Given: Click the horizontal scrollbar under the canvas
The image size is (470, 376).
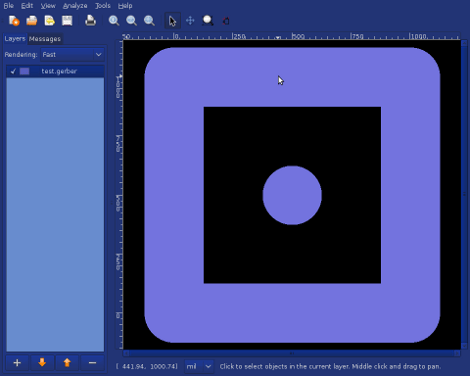Looking at the screenshot, I should point(292,353).
